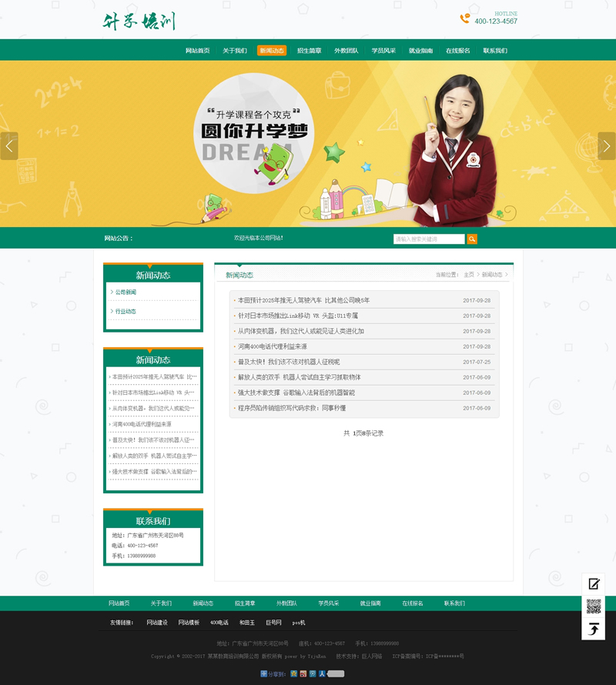Click the QQ Zone star share icon
616x685 pixels.
point(294,673)
